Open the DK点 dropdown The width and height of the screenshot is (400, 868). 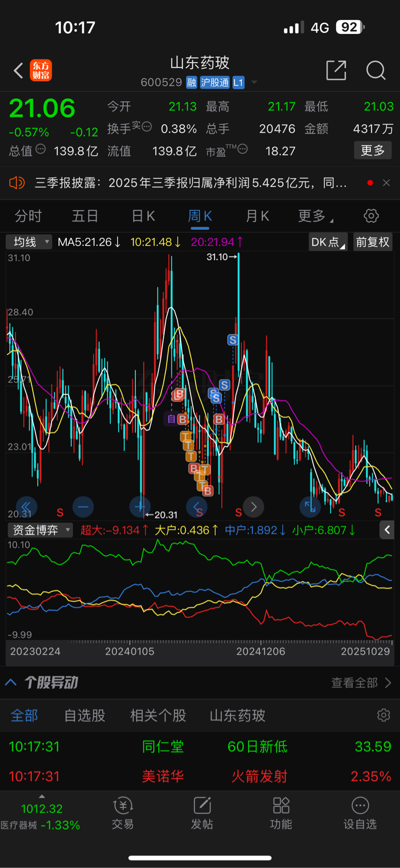coord(328,242)
